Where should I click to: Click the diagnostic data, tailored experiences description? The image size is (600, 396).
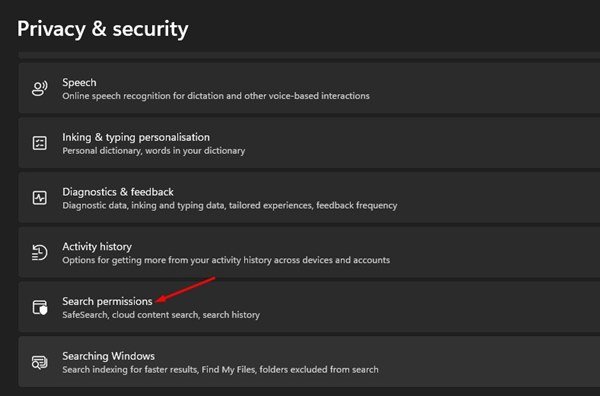coord(230,205)
